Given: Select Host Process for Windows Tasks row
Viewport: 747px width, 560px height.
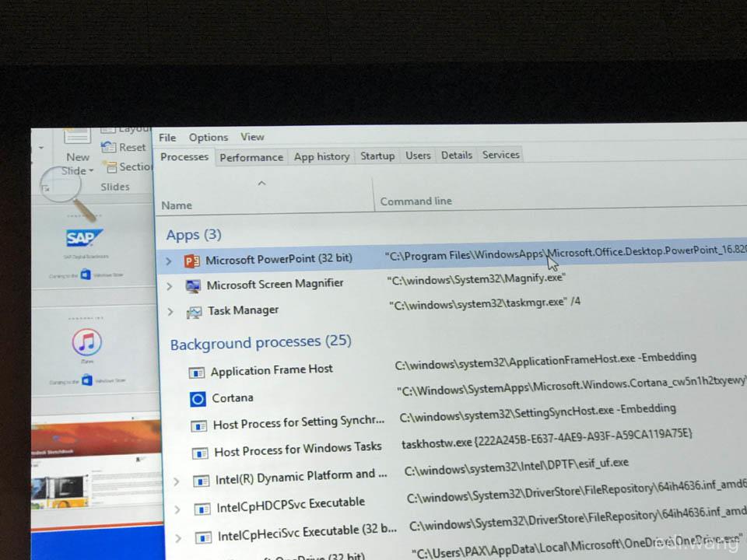Looking at the screenshot, I should pyautogui.click(x=298, y=449).
